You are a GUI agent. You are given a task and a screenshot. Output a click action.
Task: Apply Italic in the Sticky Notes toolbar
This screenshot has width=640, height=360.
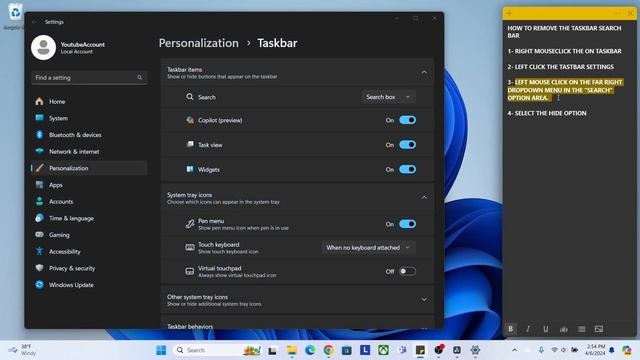[528, 329]
